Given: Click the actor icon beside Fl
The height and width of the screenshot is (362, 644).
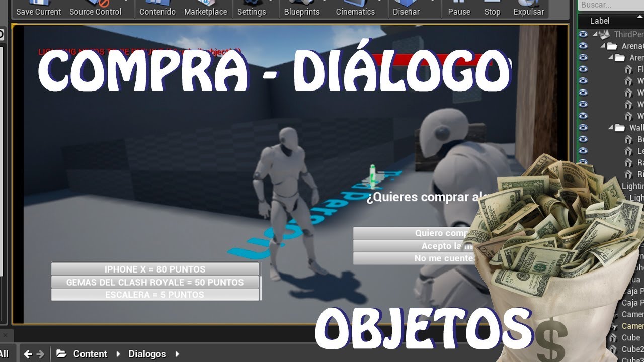Looking at the screenshot, I should (x=628, y=69).
